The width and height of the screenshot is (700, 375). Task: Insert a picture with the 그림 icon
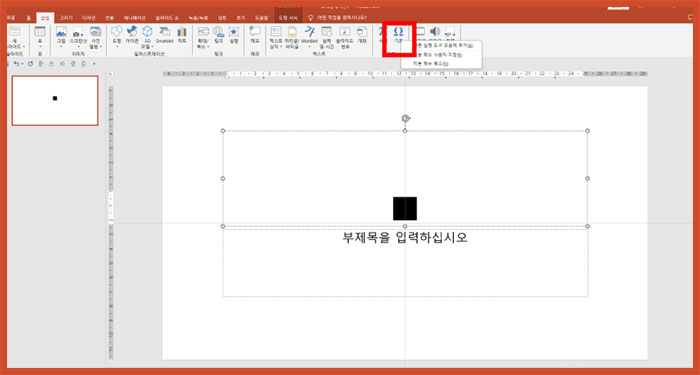pos(61,32)
